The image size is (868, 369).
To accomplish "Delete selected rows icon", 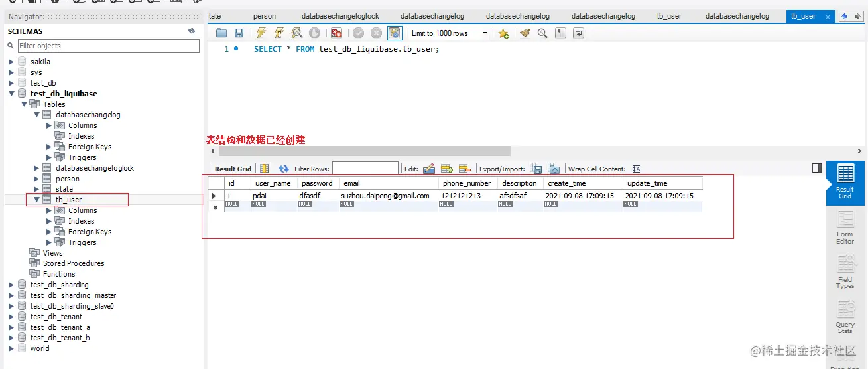I will pyautogui.click(x=464, y=169).
